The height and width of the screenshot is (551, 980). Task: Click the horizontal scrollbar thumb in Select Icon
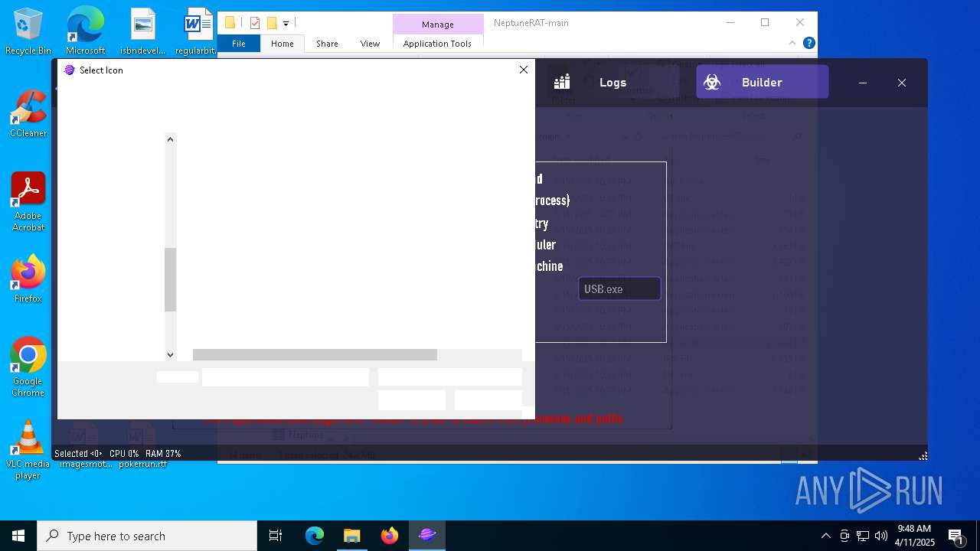(315, 354)
